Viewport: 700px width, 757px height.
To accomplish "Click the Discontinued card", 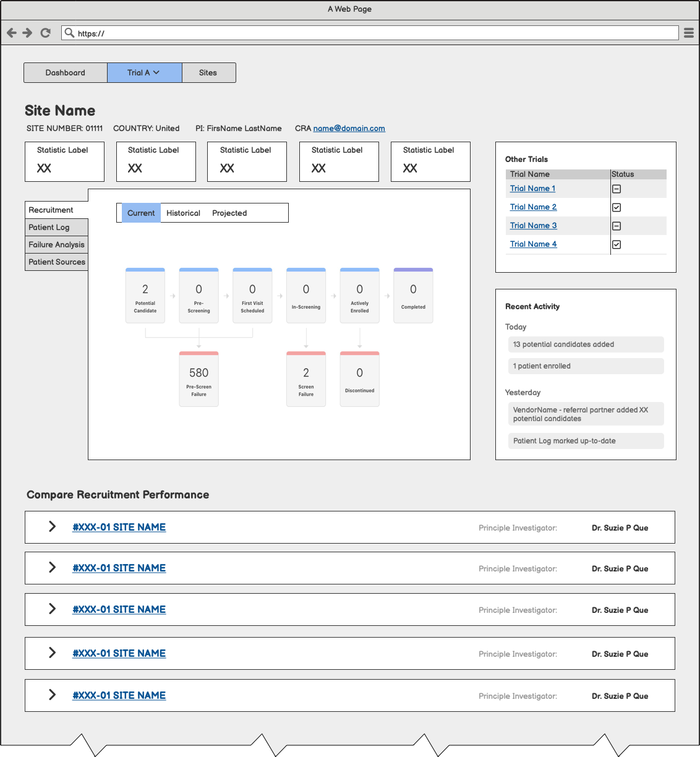I will point(359,379).
